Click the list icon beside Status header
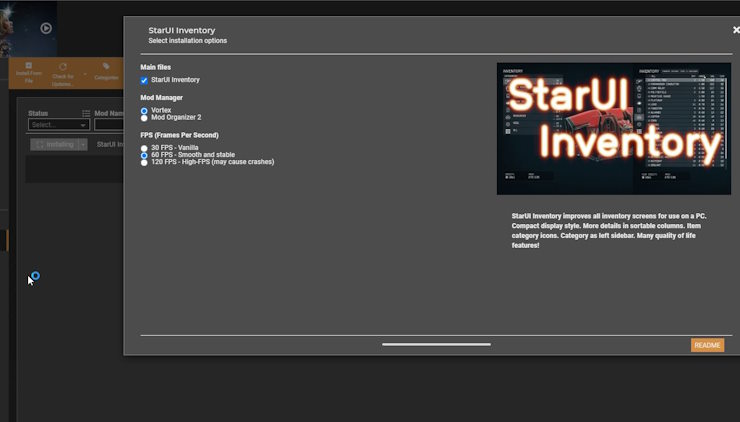 86,113
